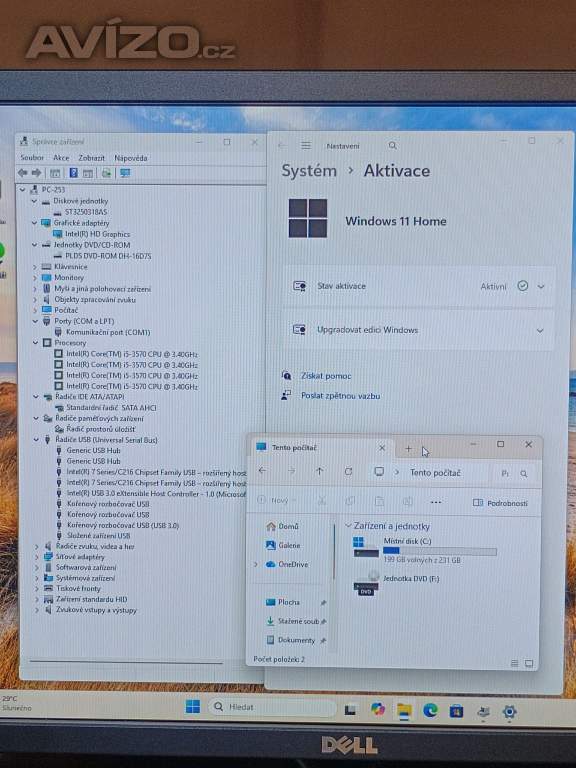Image resolution: width=576 pixels, height=768 pixels.
Task: Click File Explorer refresh icon
Action: pyautogui.click(x=348, y=472)
